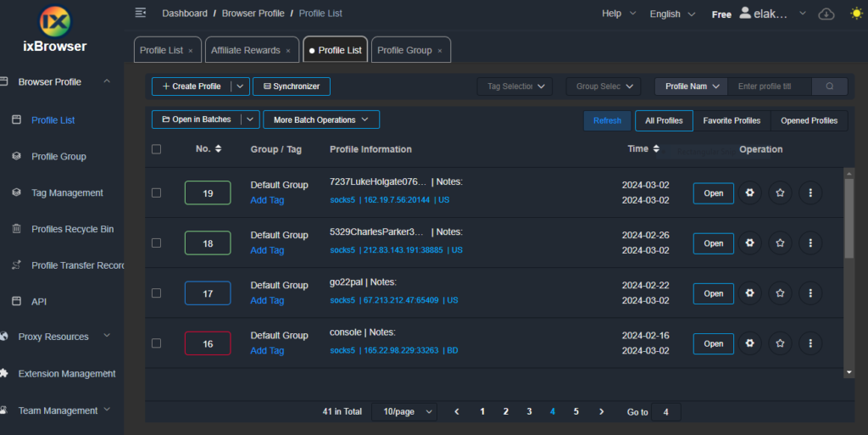Expand the 10/page size dropdown
The image size is (868, 435).
(403, 412)
